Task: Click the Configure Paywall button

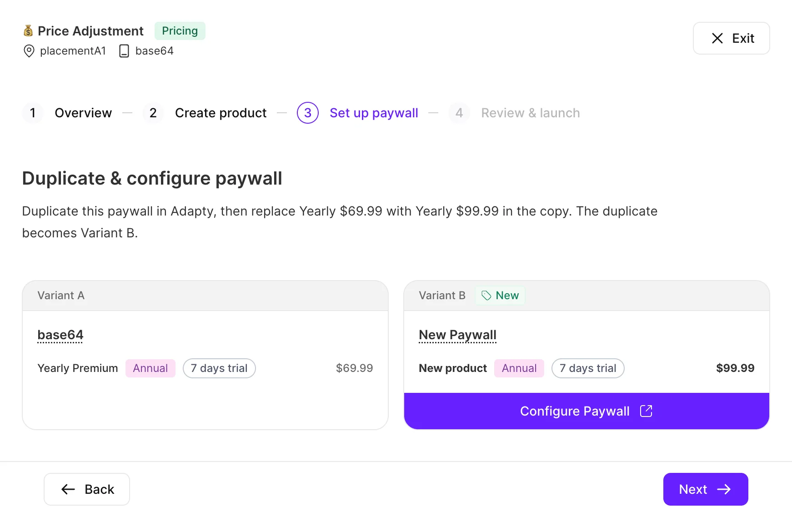Action: point(586,411)
